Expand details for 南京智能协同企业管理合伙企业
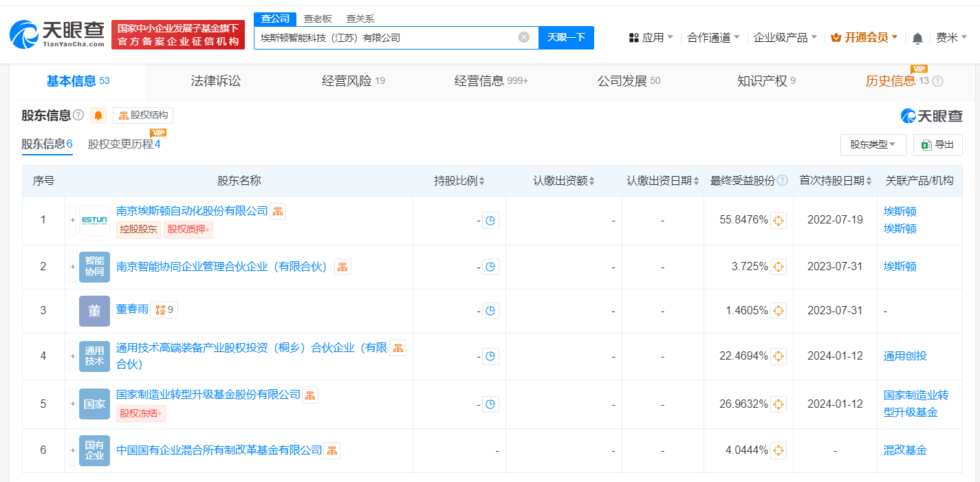This screenshot has width=980, height=482. 72,267
